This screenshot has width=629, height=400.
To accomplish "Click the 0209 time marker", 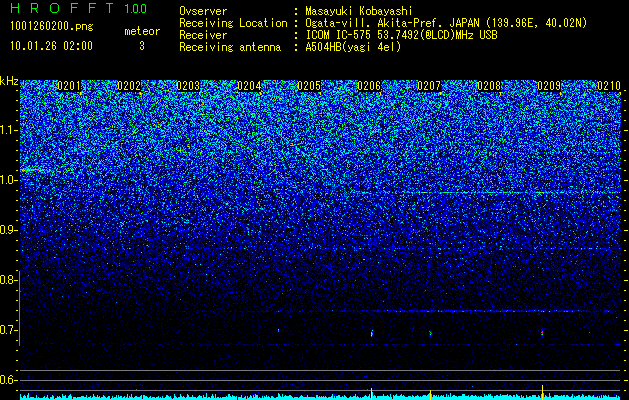I will click(x=549, y=86).
